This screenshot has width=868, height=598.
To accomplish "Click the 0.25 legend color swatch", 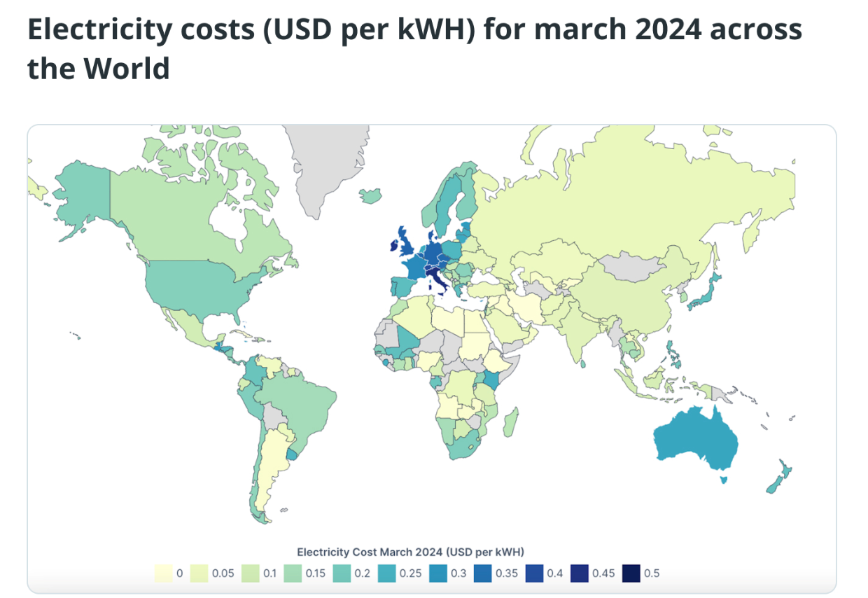I will click(386, 573).
